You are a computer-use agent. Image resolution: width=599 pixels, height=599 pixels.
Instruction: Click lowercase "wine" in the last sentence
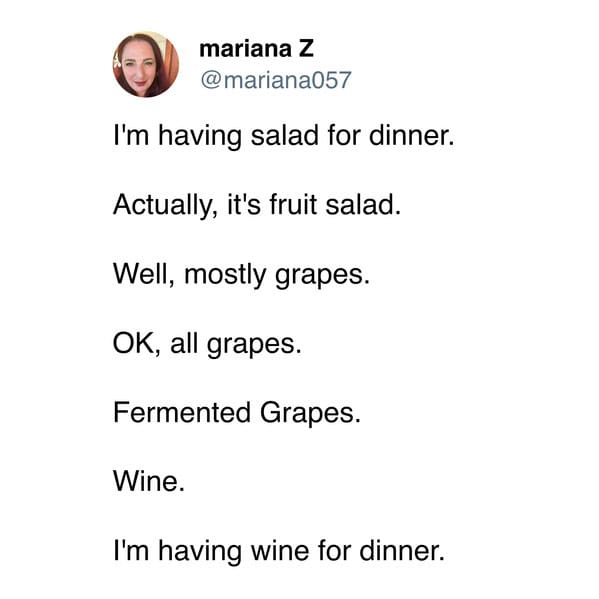[280, 551]
